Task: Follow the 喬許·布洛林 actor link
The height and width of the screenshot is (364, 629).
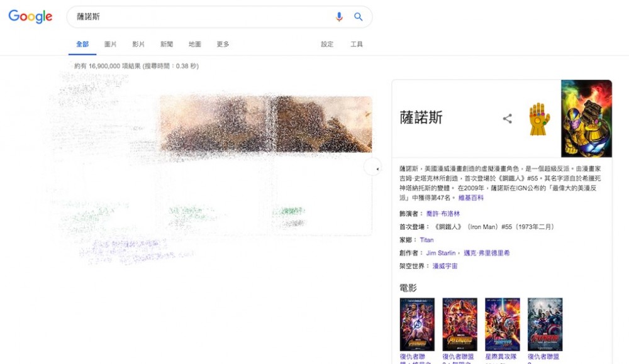Action: (x=443, y=214)
